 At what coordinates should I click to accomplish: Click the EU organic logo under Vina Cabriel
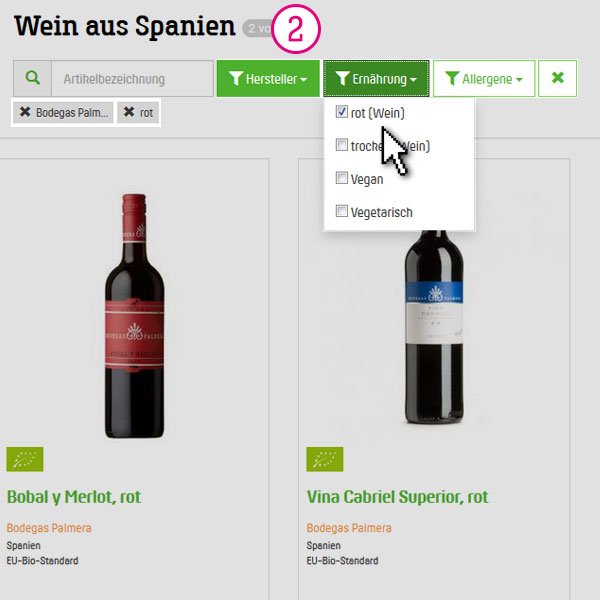coord(324,459)
